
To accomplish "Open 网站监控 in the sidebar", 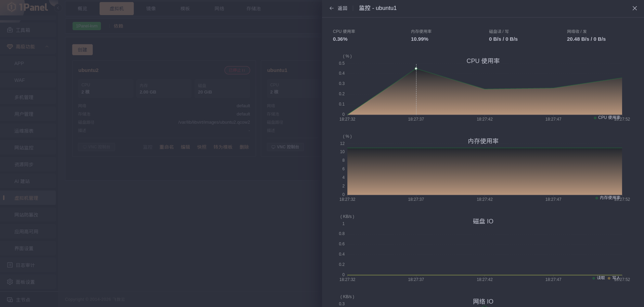I will [x=28, y=148].
